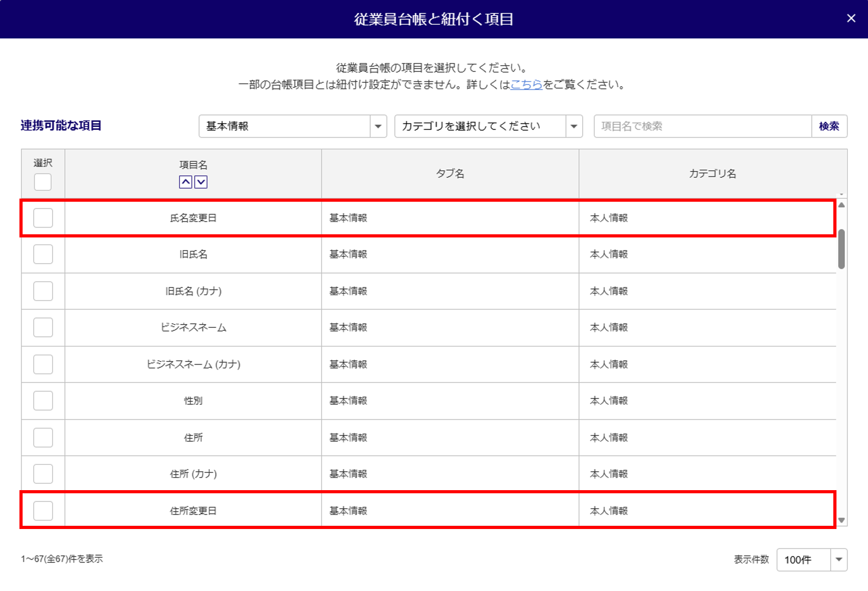The width and height of the screenshot is (868, 591).
Task: Check the ビジネスネーム row checkbox
Action: (x=43, y=327)
